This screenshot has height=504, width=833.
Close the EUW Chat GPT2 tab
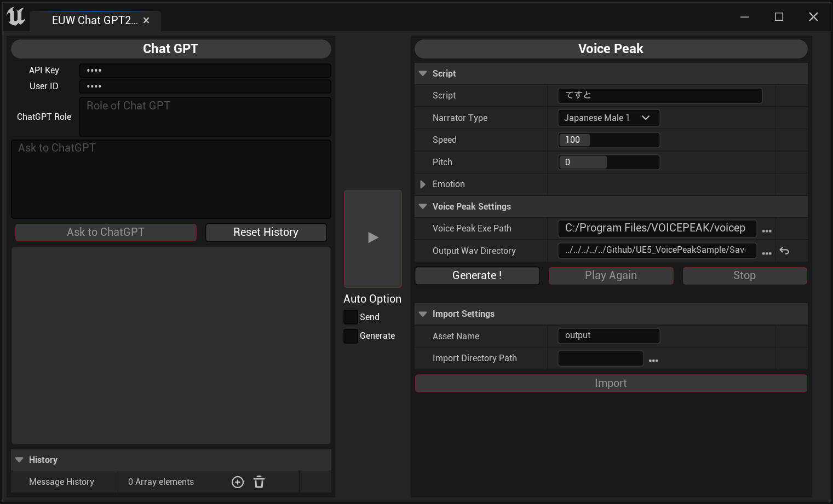146,20
